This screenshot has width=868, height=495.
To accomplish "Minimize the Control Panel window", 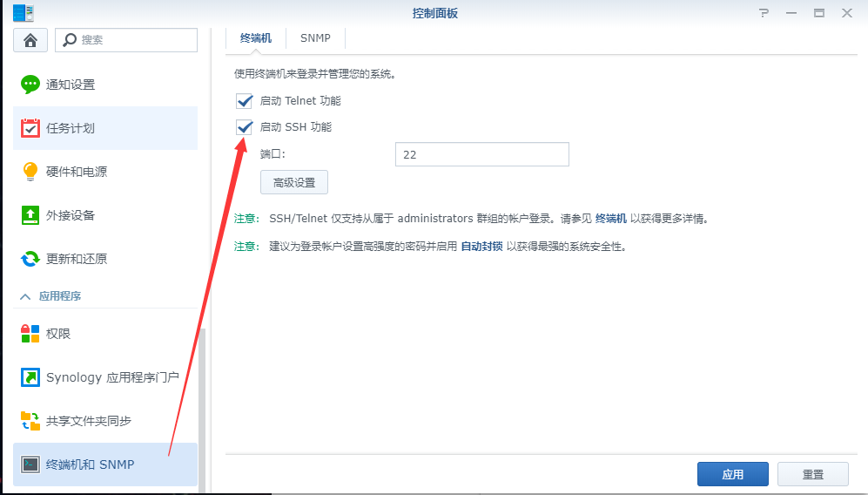I will coord(791,13).
